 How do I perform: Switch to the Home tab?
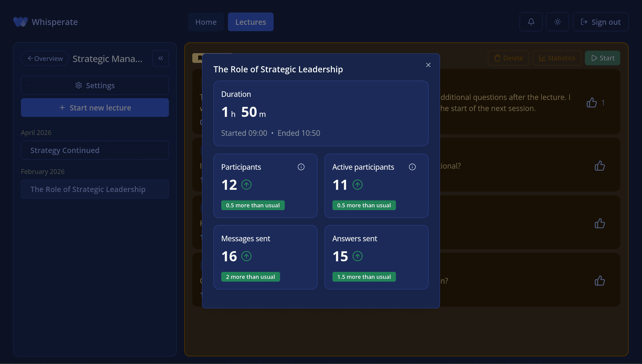coord(206,22)
